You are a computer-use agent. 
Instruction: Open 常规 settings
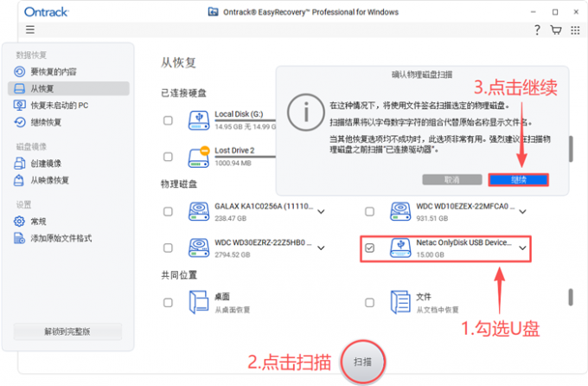click(x=68, y=222)
